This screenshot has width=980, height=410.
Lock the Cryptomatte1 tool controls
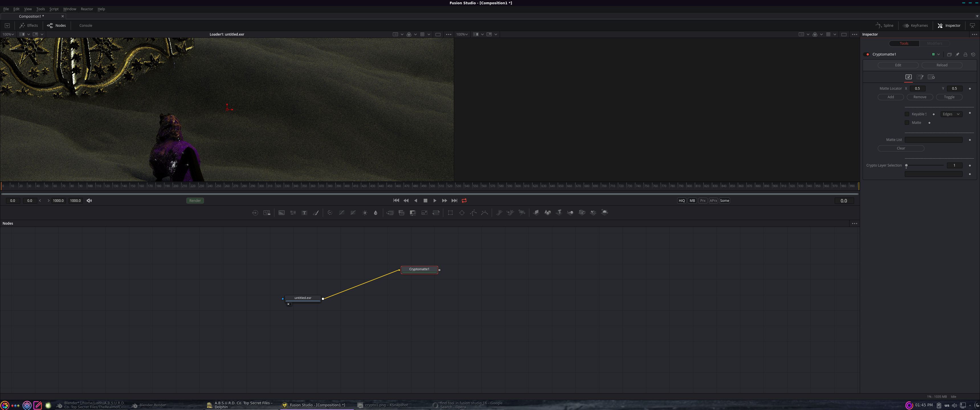point(965,54)
